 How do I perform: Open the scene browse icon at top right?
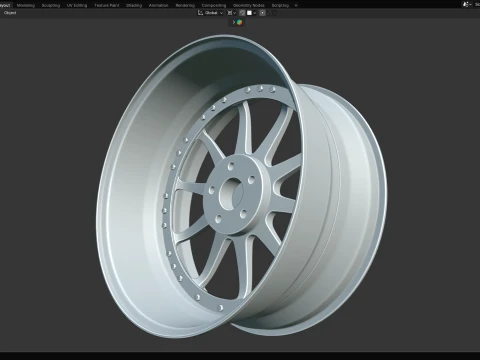(x=467, y=4)
